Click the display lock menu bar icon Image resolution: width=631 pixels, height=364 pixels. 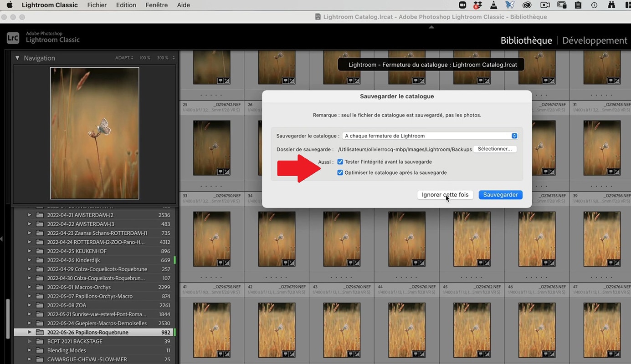(x=562, y=5)
